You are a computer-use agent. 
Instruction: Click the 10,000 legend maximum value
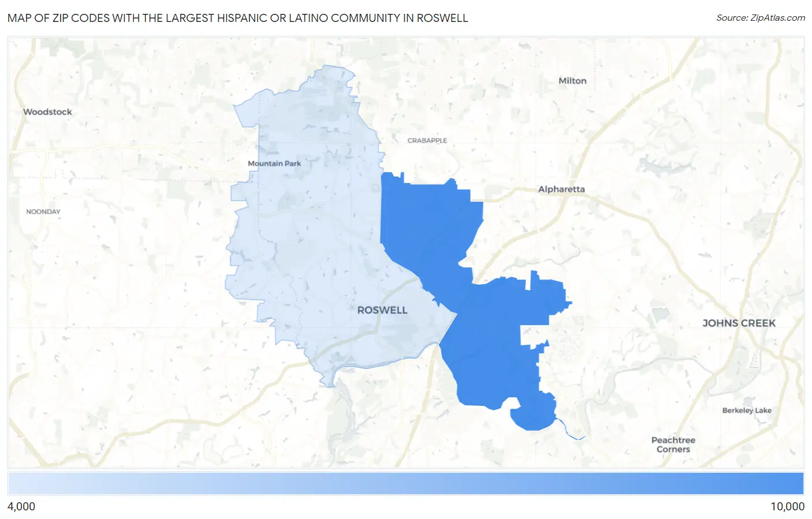[787, 506]
